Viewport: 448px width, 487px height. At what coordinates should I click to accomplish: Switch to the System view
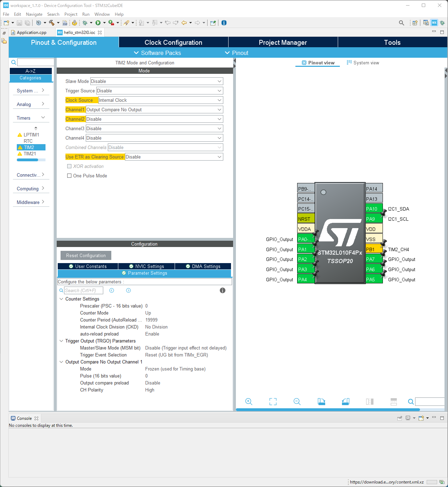tap(363, 63)
